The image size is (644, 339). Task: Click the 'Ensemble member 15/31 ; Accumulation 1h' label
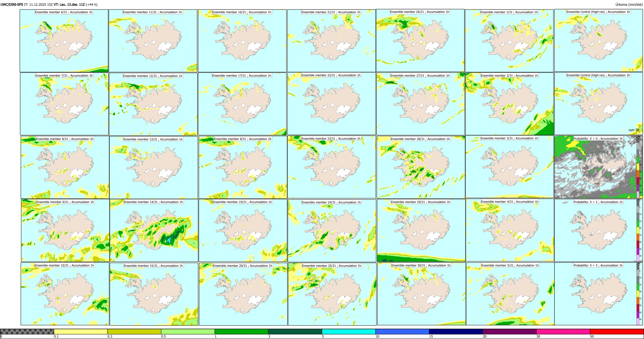(153, 266)
